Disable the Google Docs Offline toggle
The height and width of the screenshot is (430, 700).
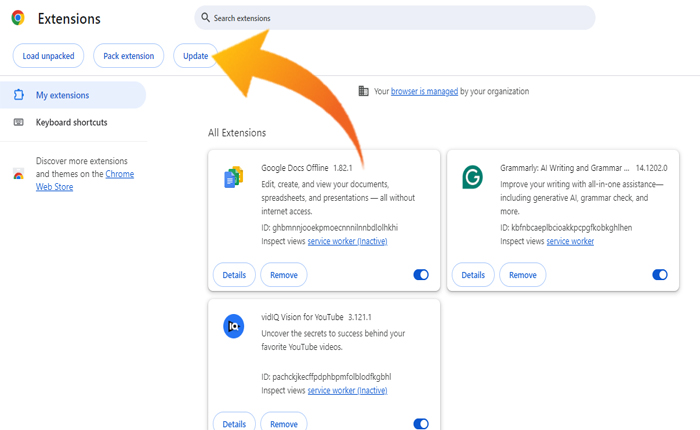click(x=421, y=274)
